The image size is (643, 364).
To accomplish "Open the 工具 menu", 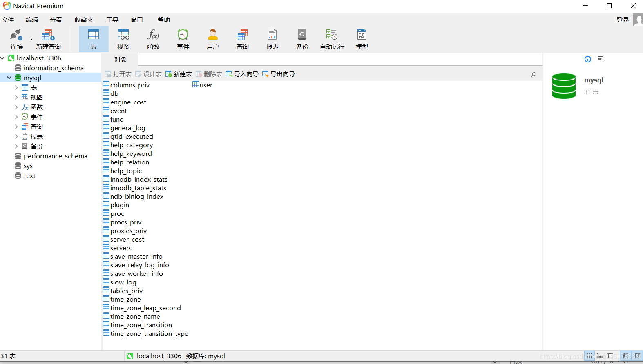I will [112, 20].
